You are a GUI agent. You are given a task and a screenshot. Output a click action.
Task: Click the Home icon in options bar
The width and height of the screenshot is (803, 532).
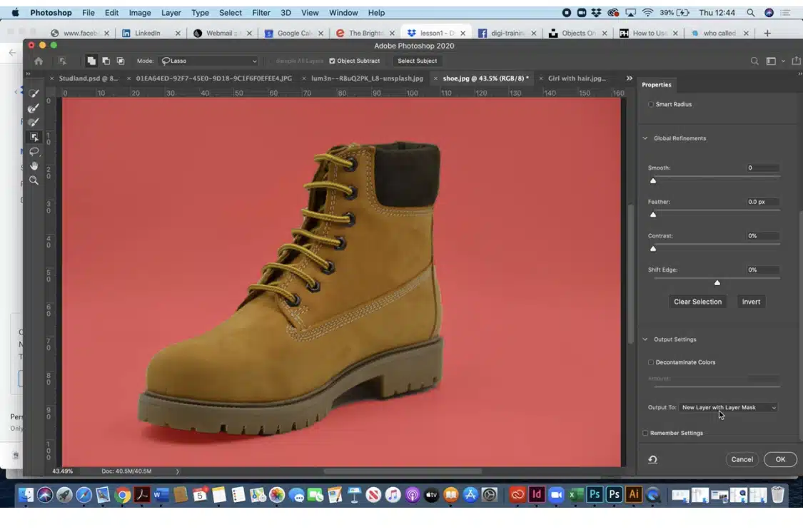[39, 61]
